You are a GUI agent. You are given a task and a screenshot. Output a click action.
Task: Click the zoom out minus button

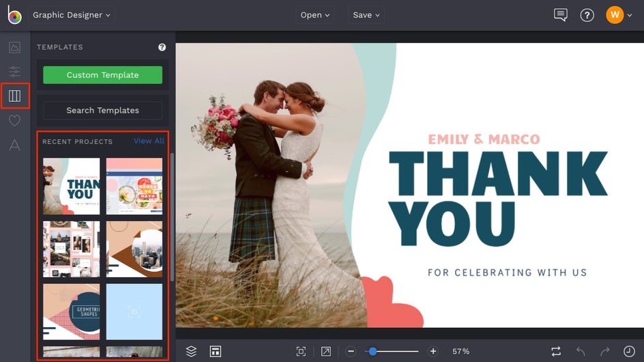[351, 351]
